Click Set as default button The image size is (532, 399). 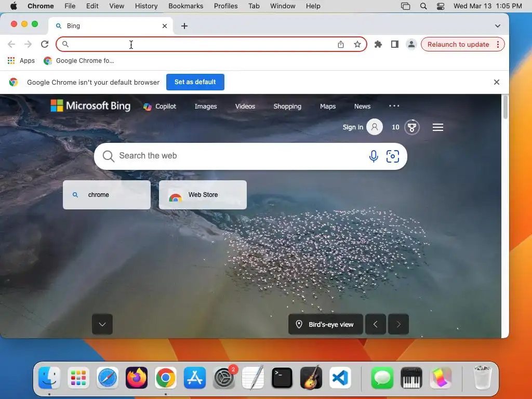(195, 82)
